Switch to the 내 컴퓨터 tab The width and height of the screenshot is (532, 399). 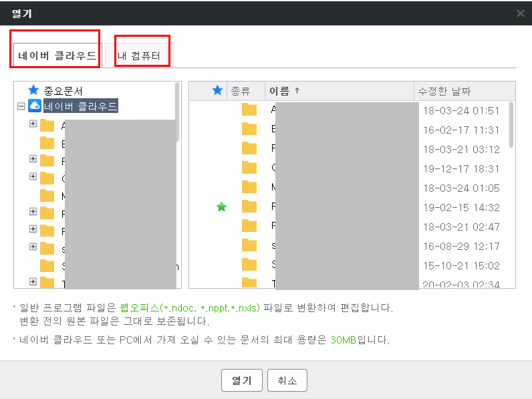tap(139, 55)
